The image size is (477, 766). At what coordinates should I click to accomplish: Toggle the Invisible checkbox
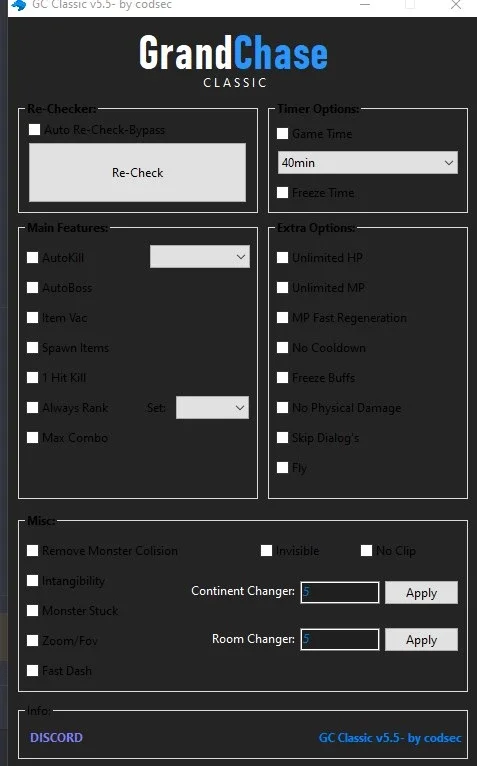(x=266, y=551)
